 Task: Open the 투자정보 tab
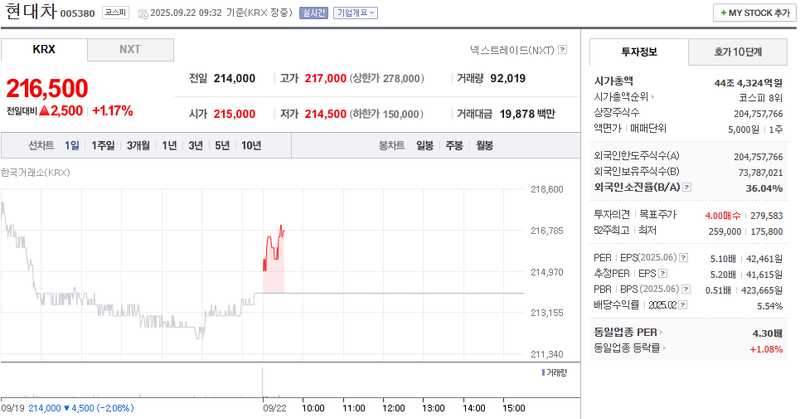click(x=639, y=52)
